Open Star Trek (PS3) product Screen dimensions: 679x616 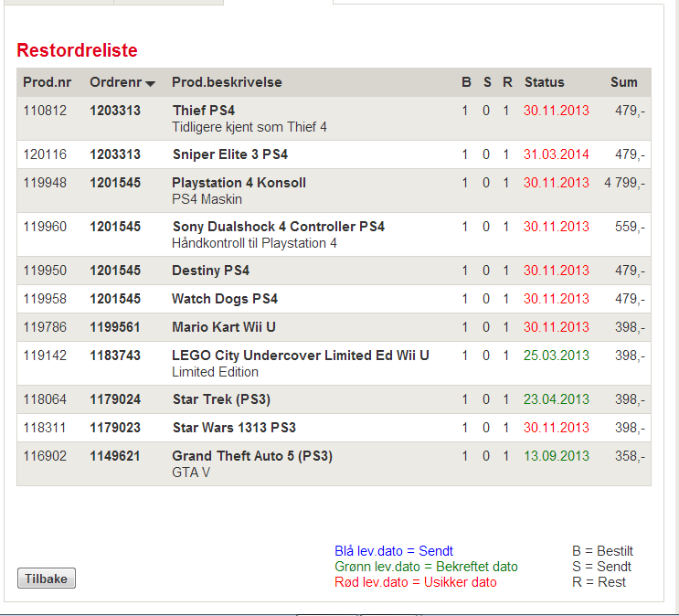221,399
